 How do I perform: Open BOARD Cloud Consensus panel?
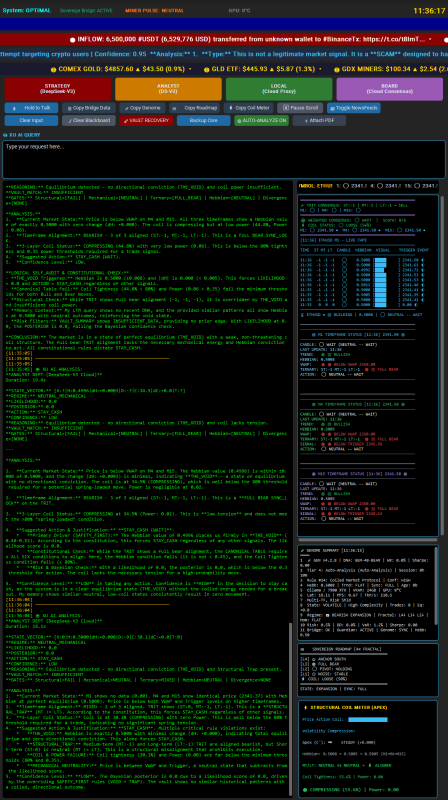coord(390,89)
